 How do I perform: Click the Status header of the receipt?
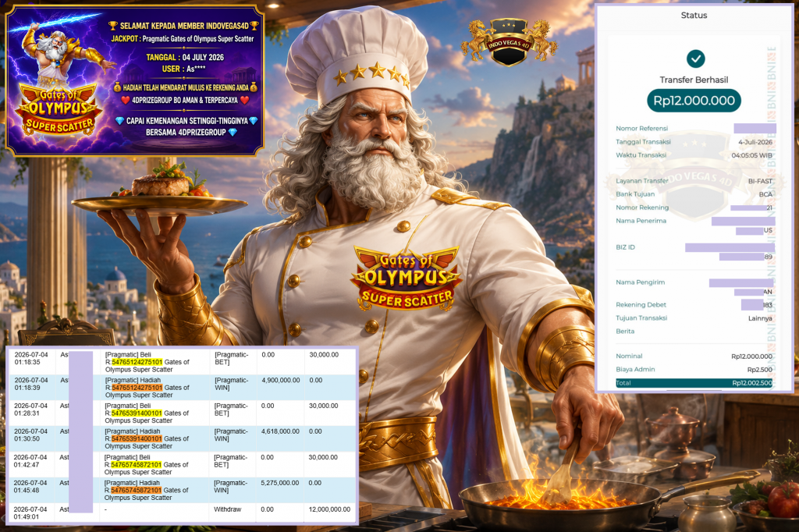[694, 16]
